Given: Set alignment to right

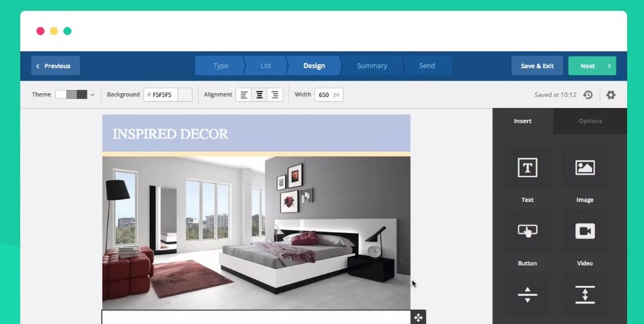Looking at the screenshot, I should [274, 95].
